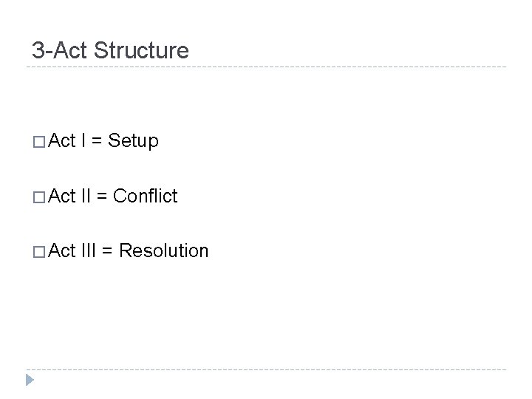Click the word "Act" in the Conflict line
The height and width of the screenshot is (399, 532).
pos(63,196)
